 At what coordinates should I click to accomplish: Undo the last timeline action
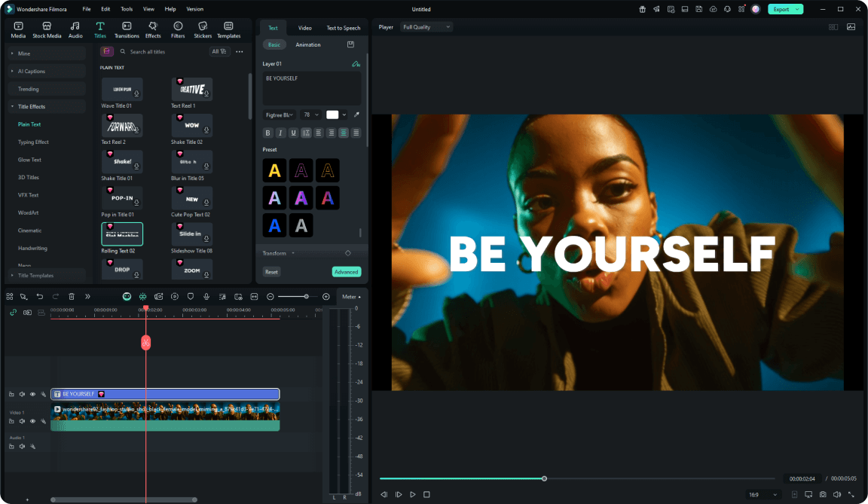[40, 297]
